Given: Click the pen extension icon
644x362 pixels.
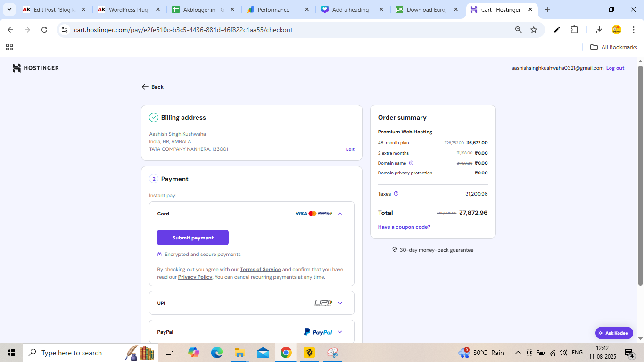Looking at the screenshot, I should (x=557, y=30).
